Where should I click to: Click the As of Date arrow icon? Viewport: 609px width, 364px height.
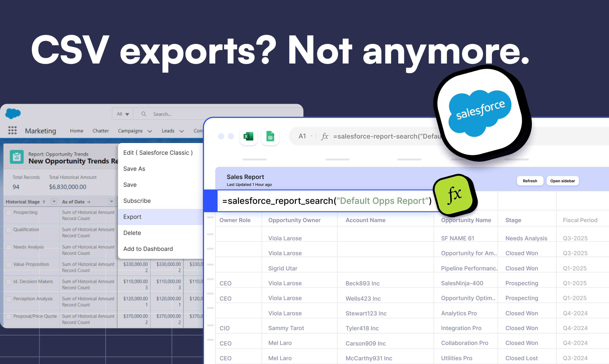[89, 202]
